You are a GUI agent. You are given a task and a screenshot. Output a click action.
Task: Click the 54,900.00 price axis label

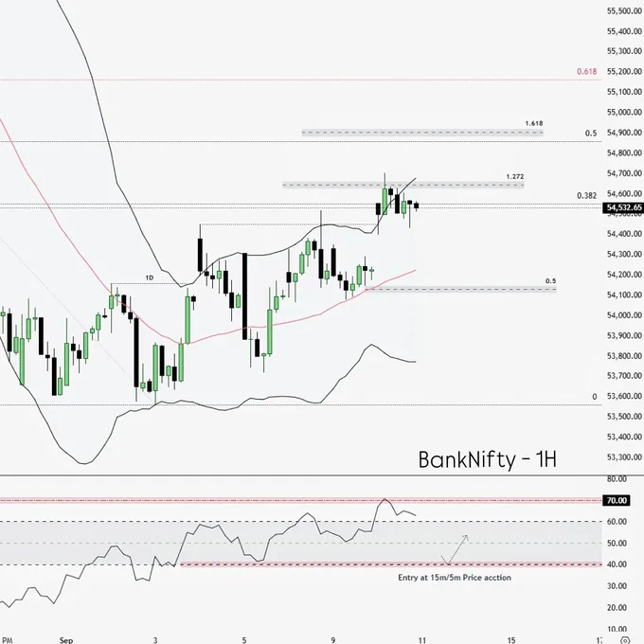pos(624,133)
